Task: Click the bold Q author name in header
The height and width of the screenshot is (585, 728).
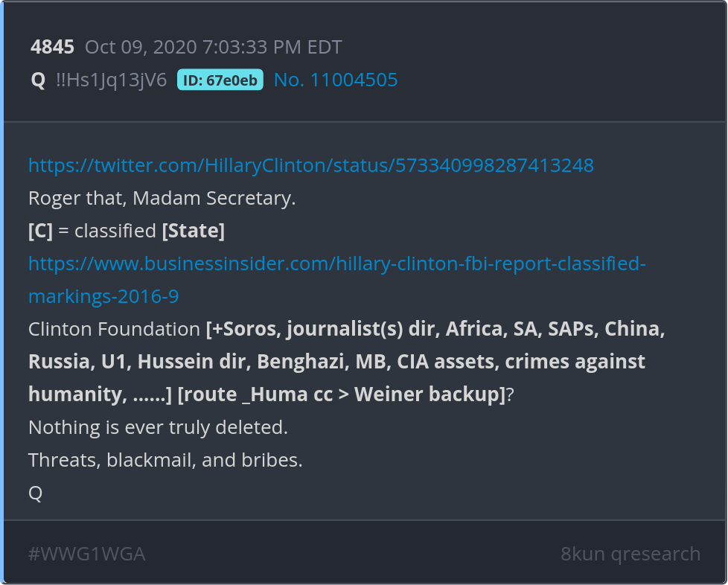Action: pos(38,80)
